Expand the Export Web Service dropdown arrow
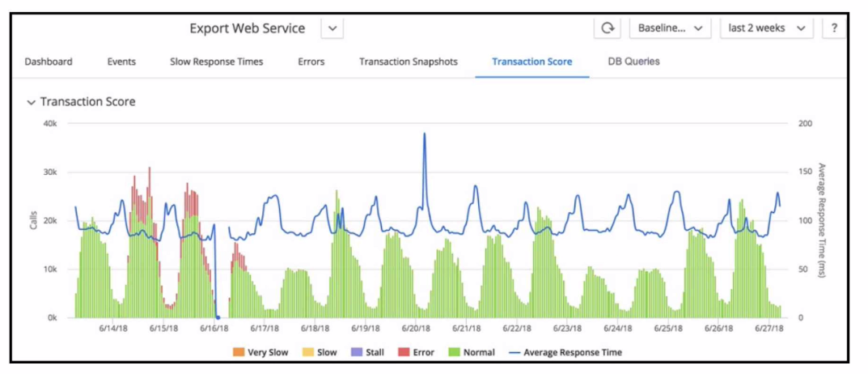The height and width of the screenshot is (374, 868). (x=332, y=28)
